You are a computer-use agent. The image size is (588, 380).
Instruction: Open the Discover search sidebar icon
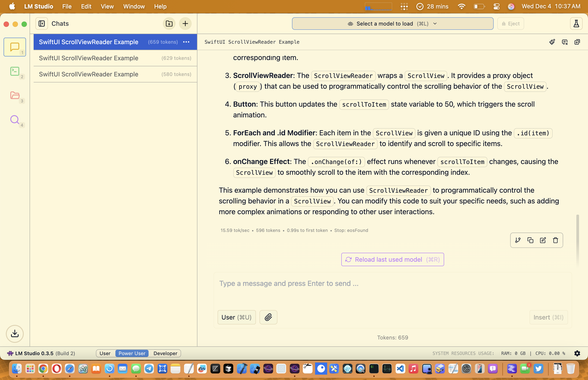[15, 120]
